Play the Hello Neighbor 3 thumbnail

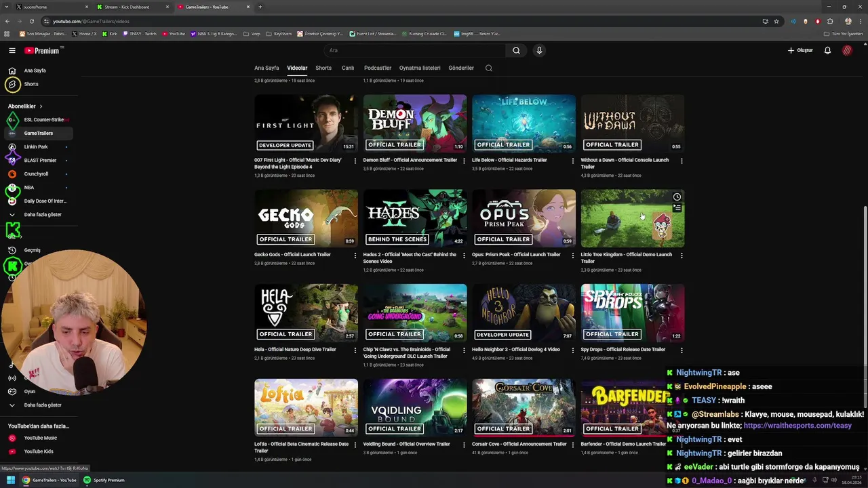coord(524,313)
